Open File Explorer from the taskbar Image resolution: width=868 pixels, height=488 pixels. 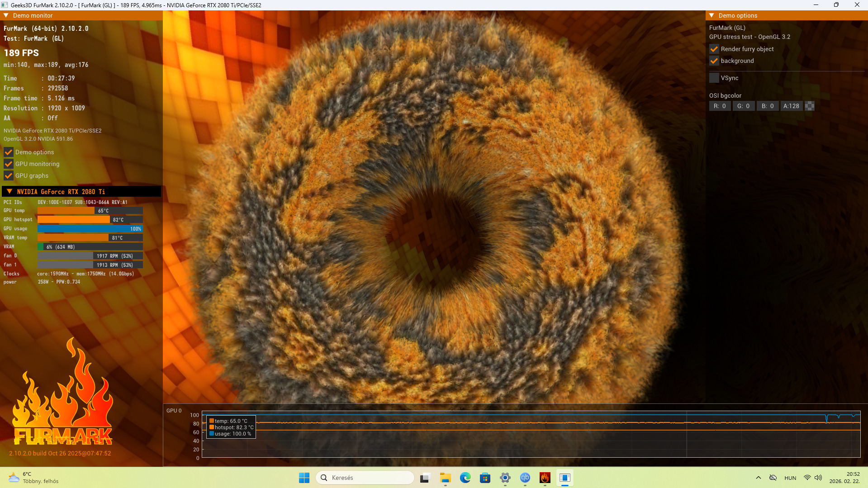click(446, 478)
